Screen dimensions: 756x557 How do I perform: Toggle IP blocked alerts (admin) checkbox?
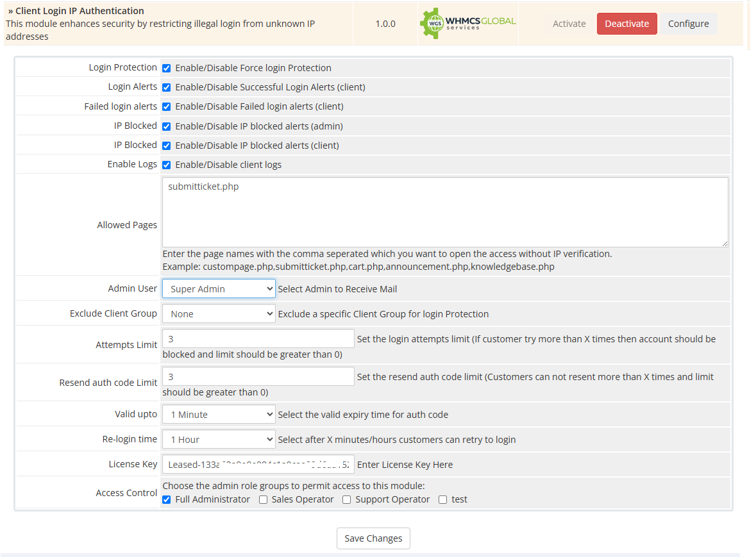[x=167, y=126]
